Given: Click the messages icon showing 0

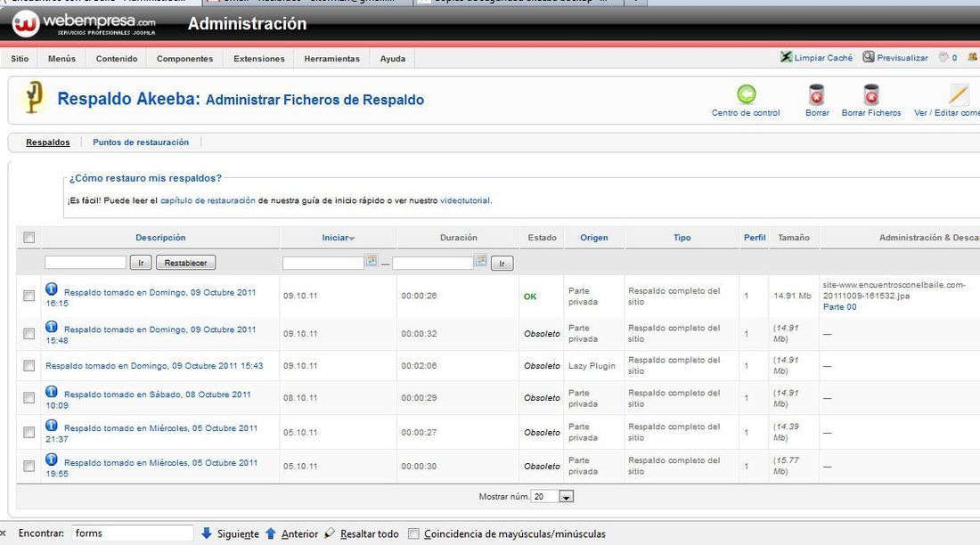Looking at the screenshot, I should click(943, 57).
